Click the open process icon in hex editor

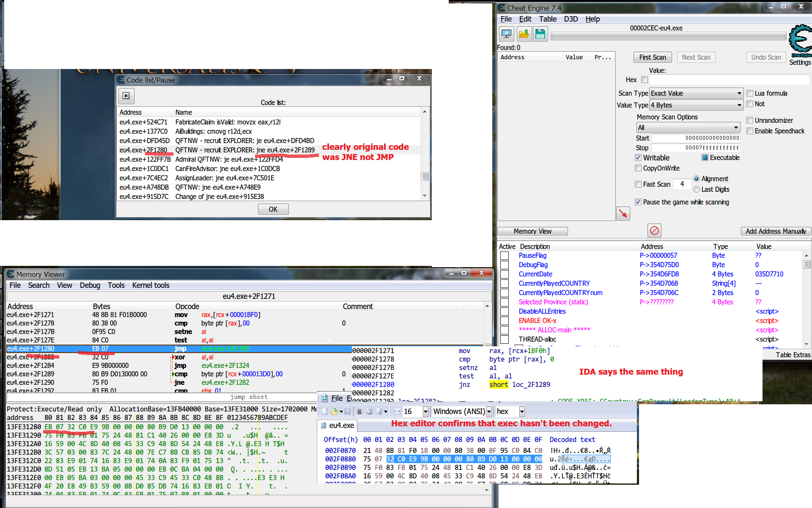click(x=379, y=411)
